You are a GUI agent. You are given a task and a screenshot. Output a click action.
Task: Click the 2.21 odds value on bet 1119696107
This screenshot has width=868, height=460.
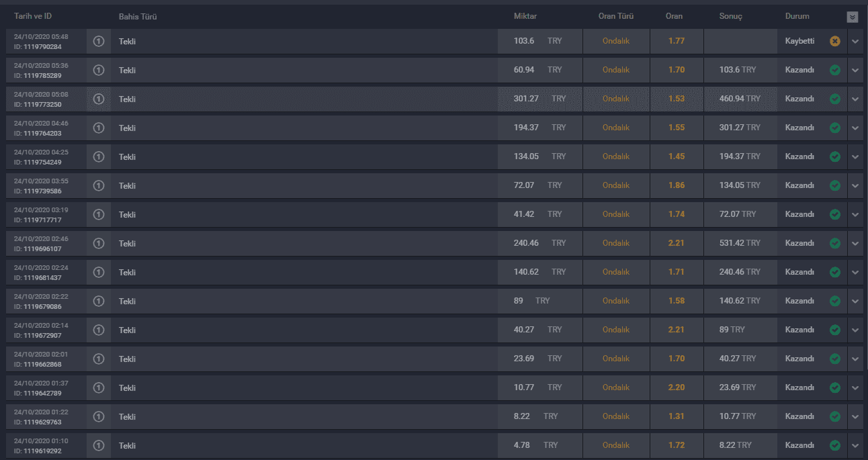tap(677, 243)
